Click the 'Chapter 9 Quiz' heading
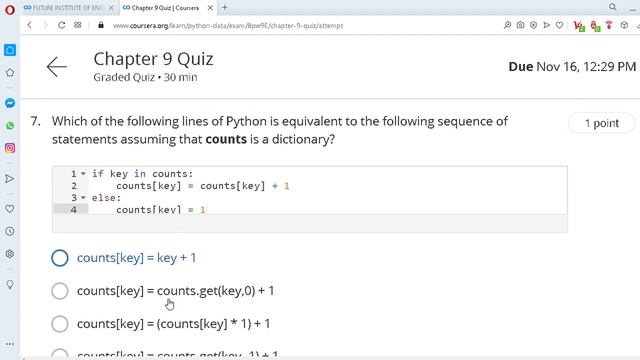Image resolution: width=640 pixels, height=360 pixels. [153, 59]
